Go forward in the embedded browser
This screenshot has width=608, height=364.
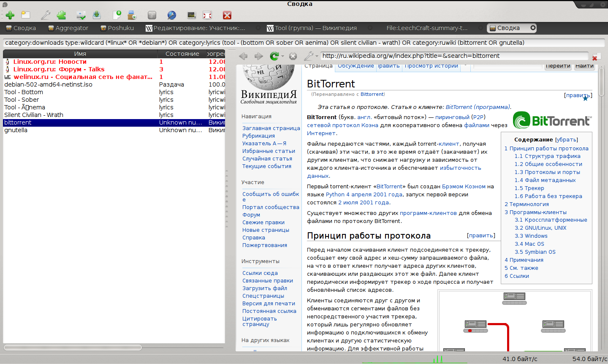pyautogui.click(x=258, y=56)
